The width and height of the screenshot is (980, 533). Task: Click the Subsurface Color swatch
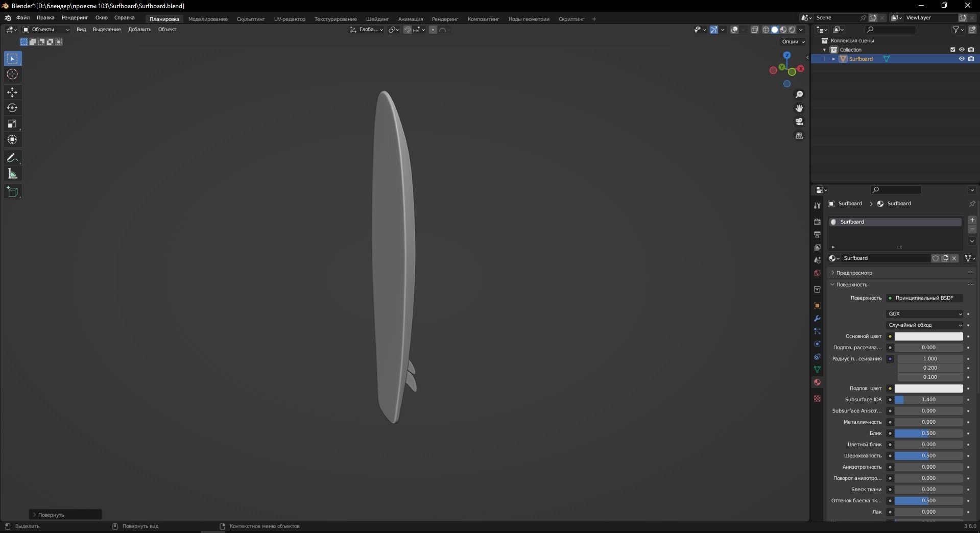(x=928, y=389)
